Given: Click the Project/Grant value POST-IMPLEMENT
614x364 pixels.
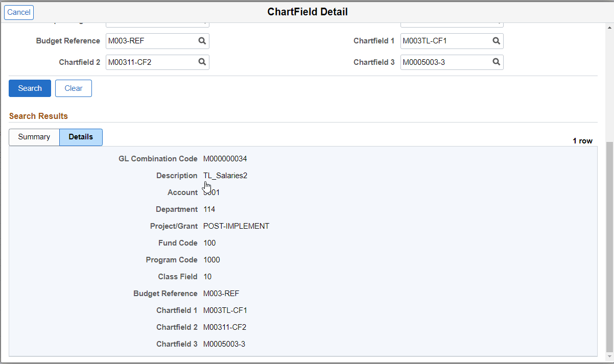Looking at the screenshot, I should pos(236,226).
